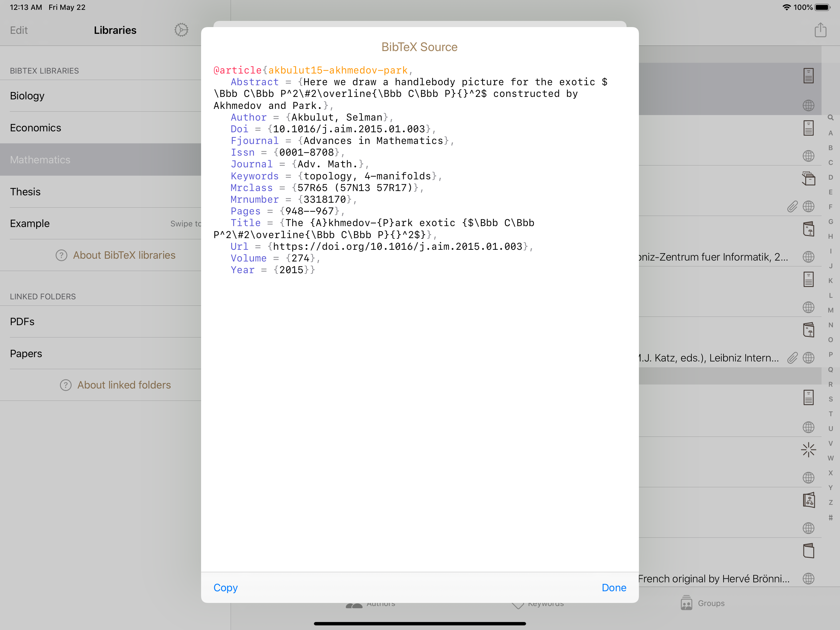Viewport: 840px width, 630px height.
Task: Open About BibTeX libraries link
Action: coord(124,255)
